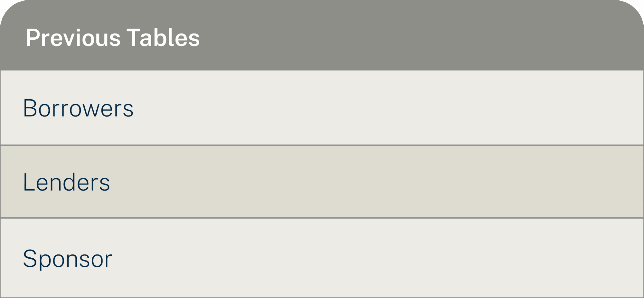Image resolution: width=644 pixels, height=298 pixels.
Task: Select the first row under Previous Tables
Action: [322, 108]
